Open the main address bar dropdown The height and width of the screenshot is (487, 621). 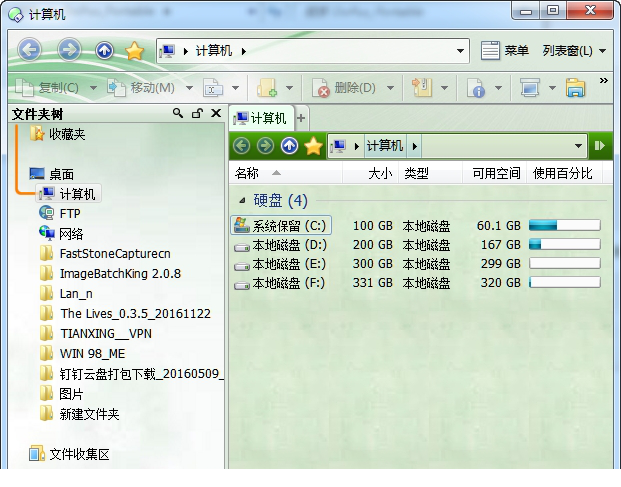tap(460, 51)
